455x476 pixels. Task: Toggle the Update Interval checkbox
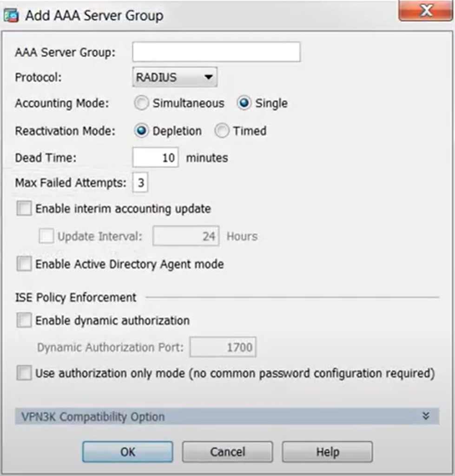(46, 237)
